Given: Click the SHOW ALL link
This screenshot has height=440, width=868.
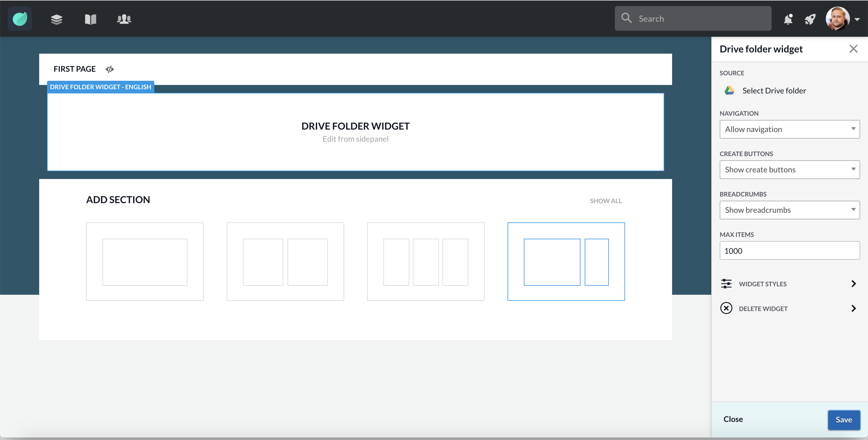Looking at the screenshot, I should [605, 201].
